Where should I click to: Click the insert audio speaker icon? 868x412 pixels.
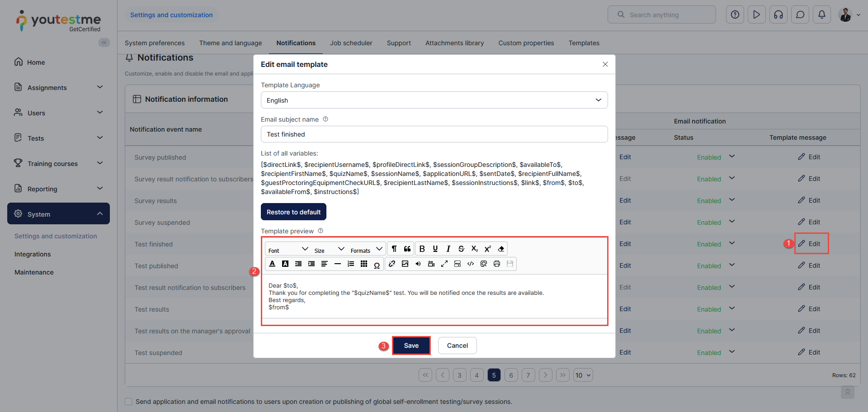coord(418,264)
